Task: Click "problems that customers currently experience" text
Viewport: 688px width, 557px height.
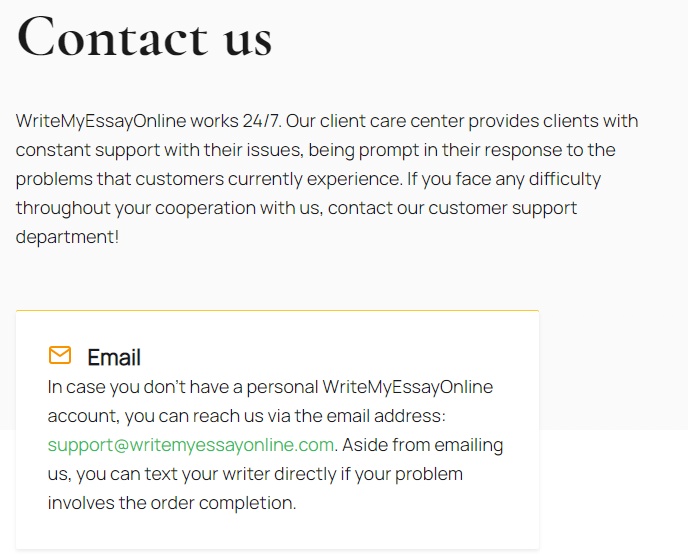Action: pos(208,179)
